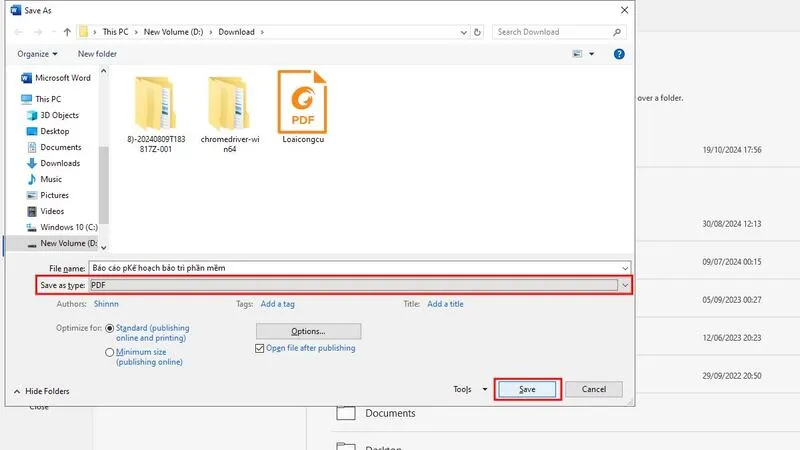Viewport: 800px width, 450px height.
Task: Click navigation pane scroll down arrow
Action: click(104, 248)
